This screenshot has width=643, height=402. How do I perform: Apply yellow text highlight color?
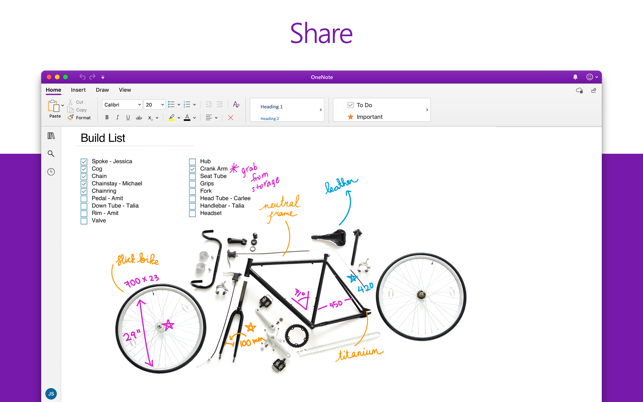point(171,118)
